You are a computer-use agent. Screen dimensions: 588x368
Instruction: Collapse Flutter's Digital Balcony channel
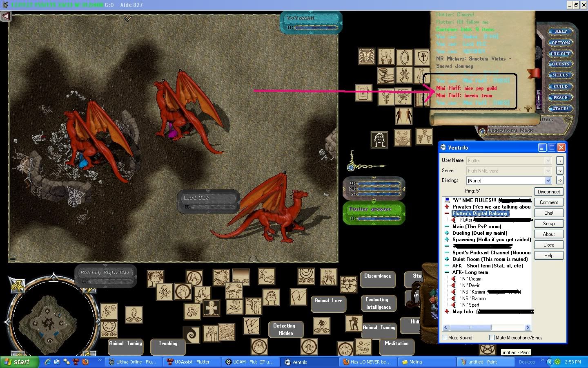tap(447, 213)
